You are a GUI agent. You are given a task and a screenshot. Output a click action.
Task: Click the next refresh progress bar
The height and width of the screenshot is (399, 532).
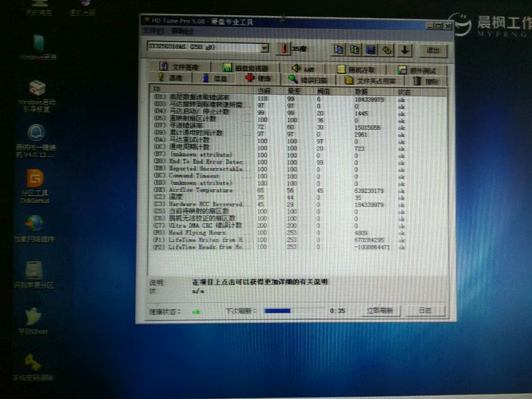tap(294, 311)
